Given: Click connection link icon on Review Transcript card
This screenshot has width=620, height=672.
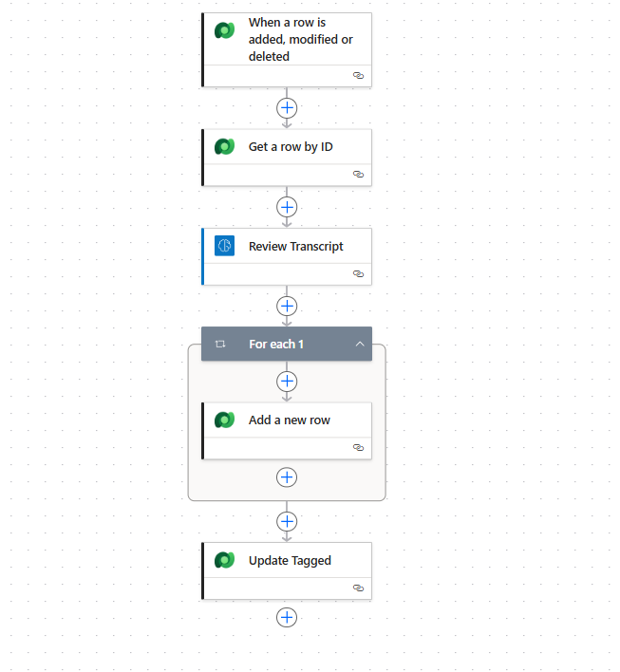Looking at the screenshot, I should (358, 273).
